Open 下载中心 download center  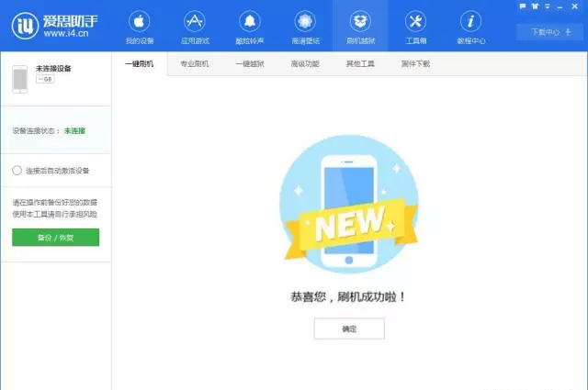pyautogui.click(x=543, y=32)
